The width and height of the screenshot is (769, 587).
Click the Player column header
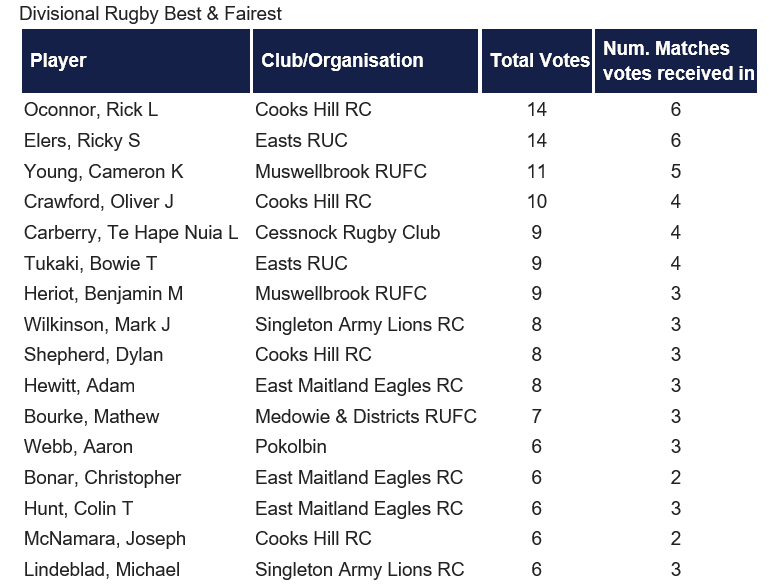point(136,61)
